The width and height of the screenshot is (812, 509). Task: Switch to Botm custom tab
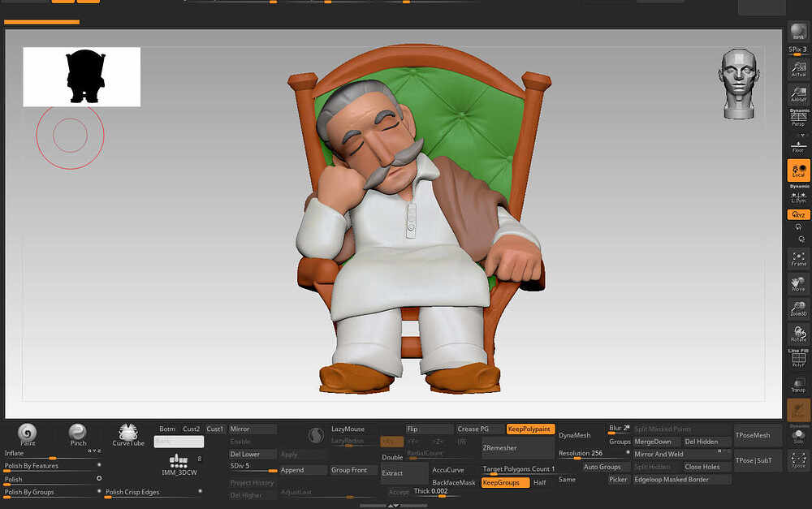click(x=167, y=429)
